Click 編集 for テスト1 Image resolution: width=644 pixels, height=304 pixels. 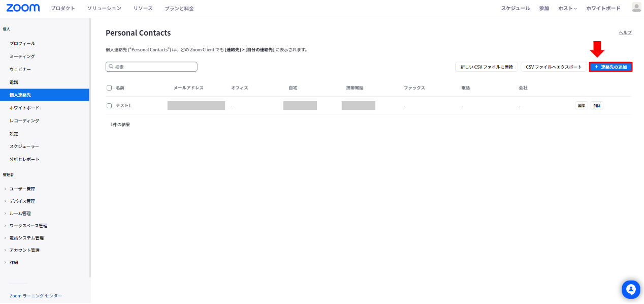[582, 106]
